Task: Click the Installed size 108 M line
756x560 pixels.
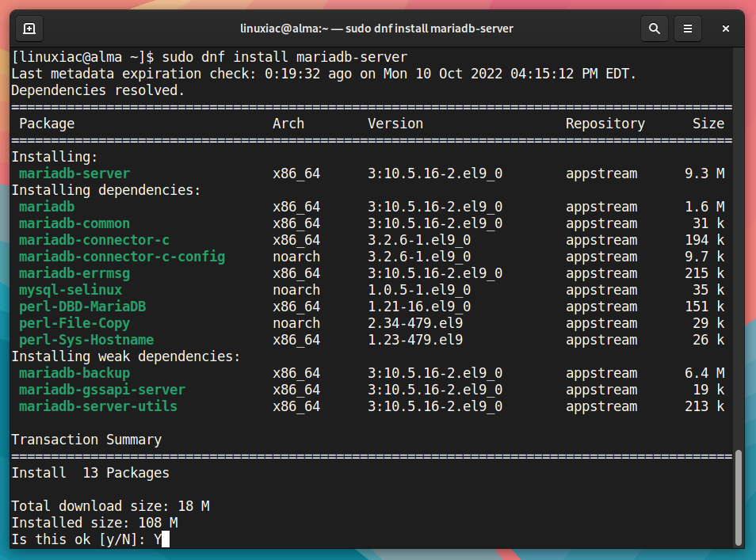Action: pyautogui.click(x=94, y=523)
